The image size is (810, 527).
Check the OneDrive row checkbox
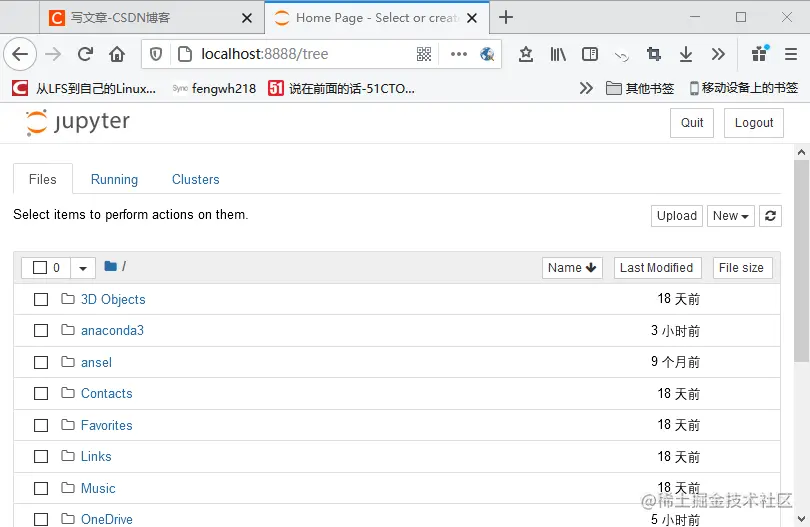click(41, 520)
